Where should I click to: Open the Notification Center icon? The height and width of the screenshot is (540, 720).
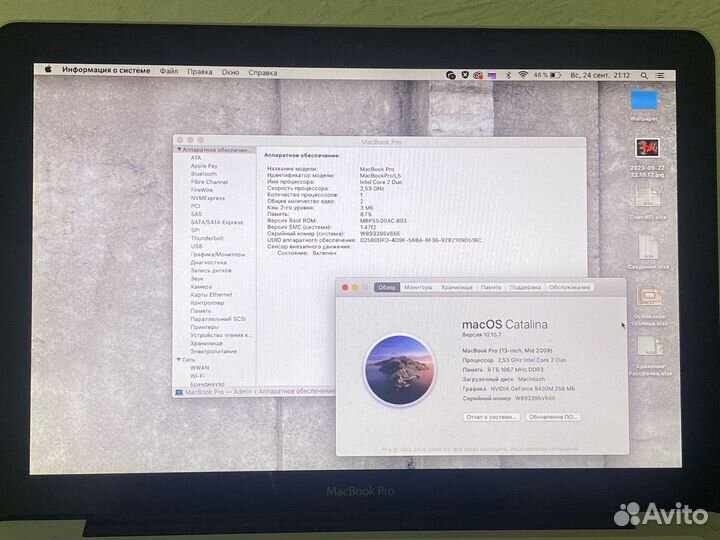[x=660, y=75]
